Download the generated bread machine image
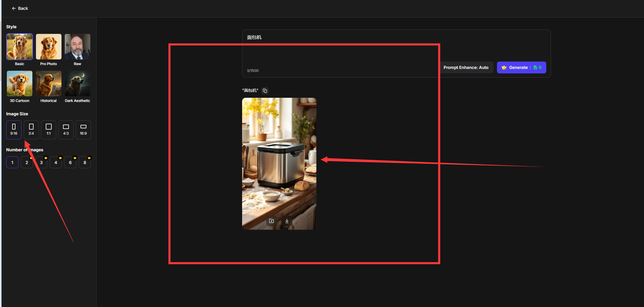 point(287,221)
